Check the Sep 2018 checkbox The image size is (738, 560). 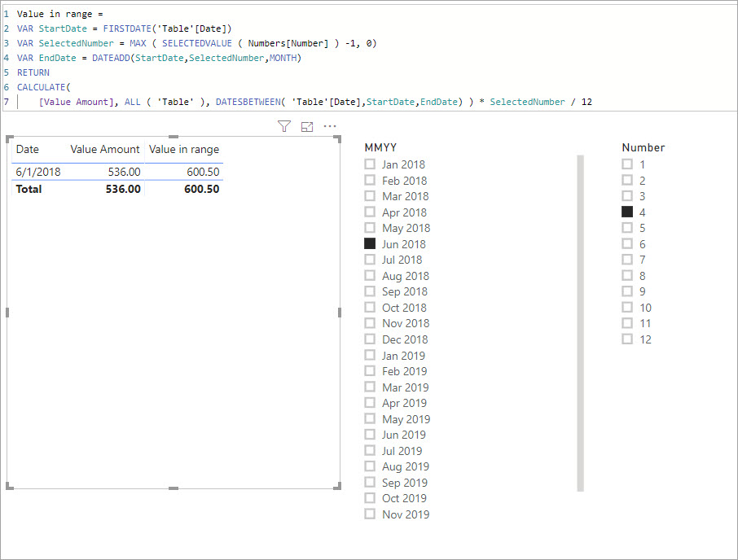(x=370, y=291)
